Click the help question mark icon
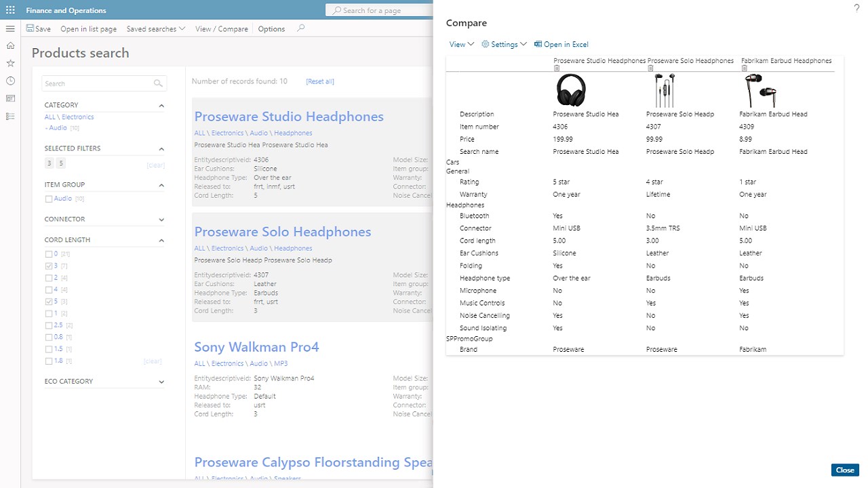Screen dimensions: 868x488 click(856, 7)
